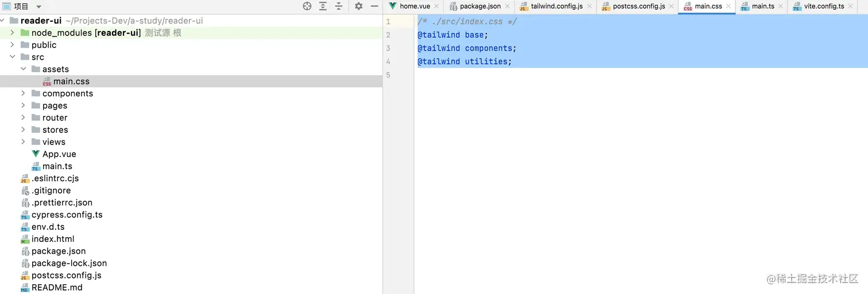Expand the public folder
The image size is (868, 294).
point(12,45)
